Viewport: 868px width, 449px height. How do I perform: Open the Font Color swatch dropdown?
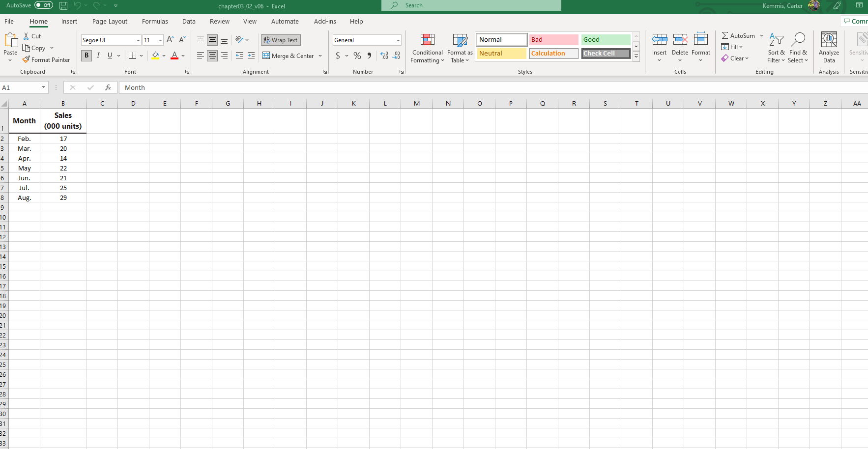pos(183,56)
